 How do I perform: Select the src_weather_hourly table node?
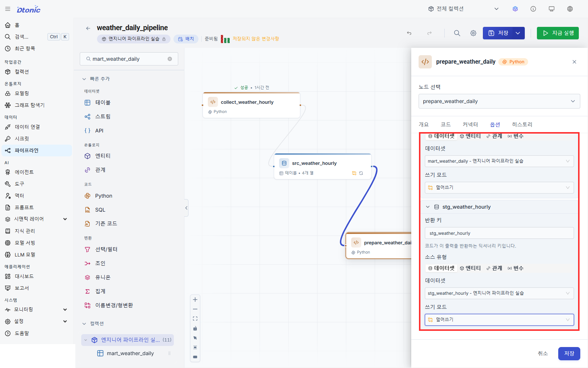point(323,166)
